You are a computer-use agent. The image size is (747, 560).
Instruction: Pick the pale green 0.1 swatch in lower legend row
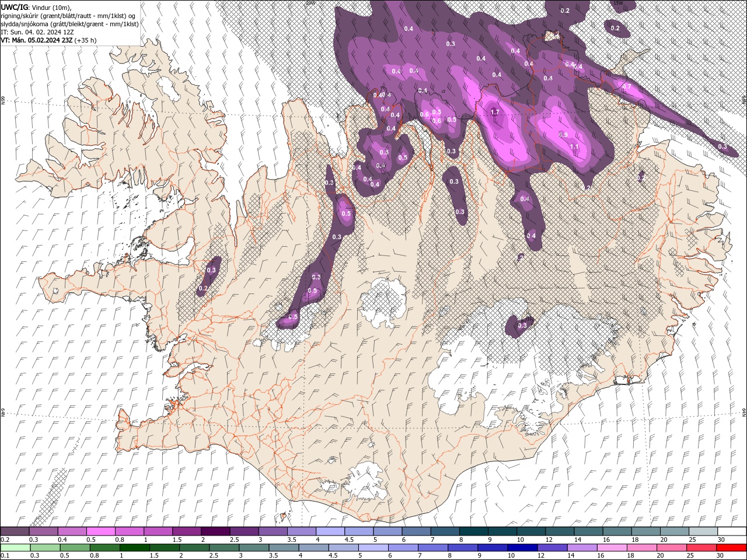[x=15, y=548]
